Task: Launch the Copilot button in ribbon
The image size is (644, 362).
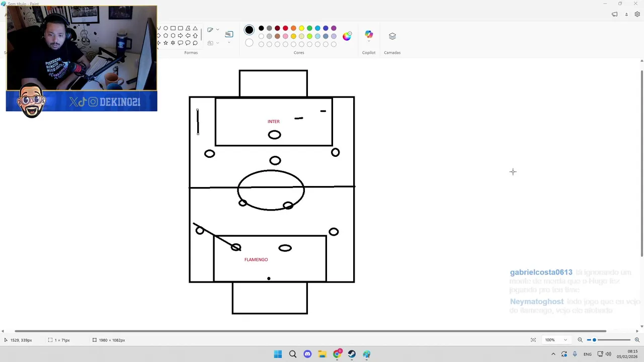Action: [x=369, y=35]
